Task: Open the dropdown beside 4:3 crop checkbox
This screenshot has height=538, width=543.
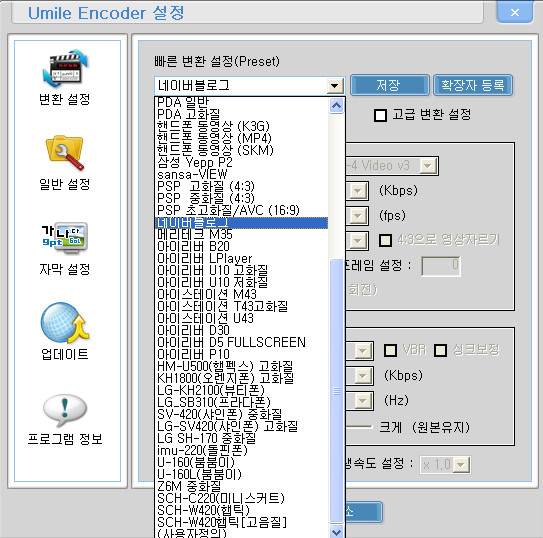Action: pyautogui.click(x=357, y=241)
